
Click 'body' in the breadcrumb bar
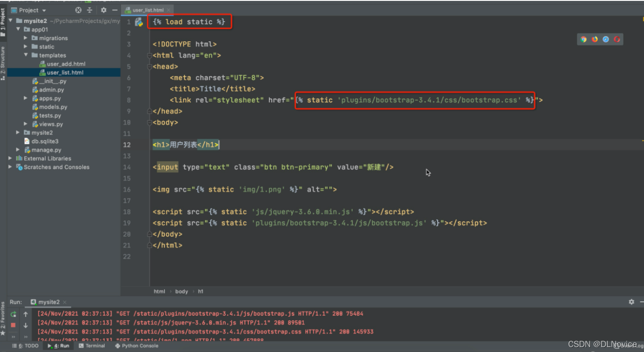tap(181, 291)
